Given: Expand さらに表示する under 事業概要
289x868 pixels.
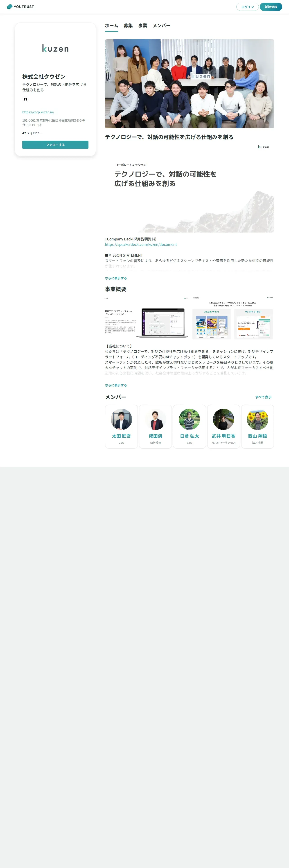Looking at the screenshot, I should pyautogui.click(x=116, y=385).
